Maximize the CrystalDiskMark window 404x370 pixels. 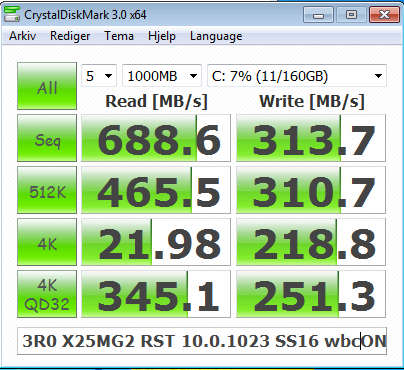click(351, 15)
